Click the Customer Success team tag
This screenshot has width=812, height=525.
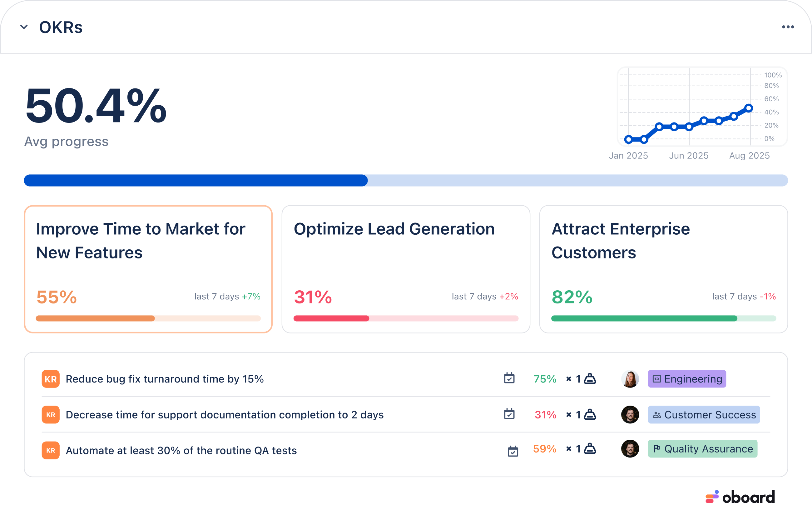[704, 415]
